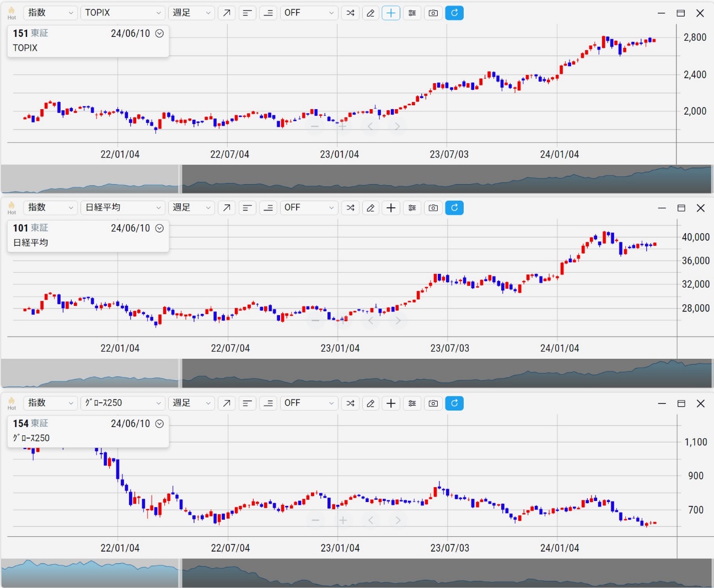714x588 pixels.
Task: Click the scroll-left arrow overlay on the Nikkei chart
Action: (371, 321)
